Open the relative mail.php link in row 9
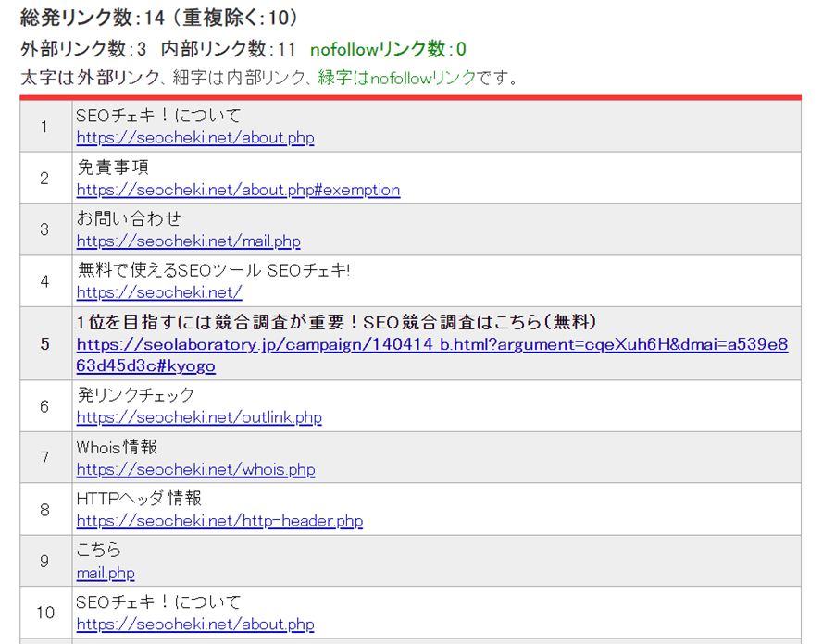Image resolution: width=835 pixels, height=644 pixels. (x=106, y=573)
